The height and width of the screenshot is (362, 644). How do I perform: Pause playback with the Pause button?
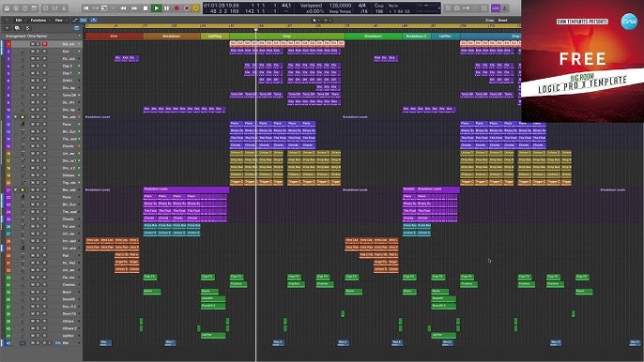coord(167,8)
